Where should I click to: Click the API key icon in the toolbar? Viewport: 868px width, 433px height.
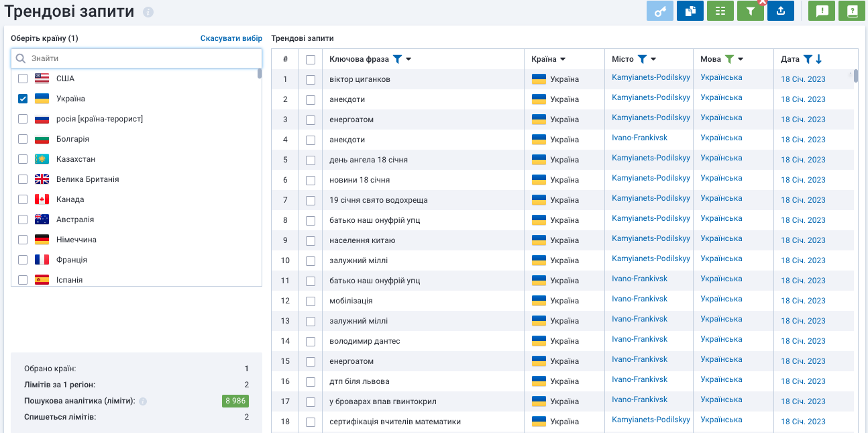(x=659, y=11)
